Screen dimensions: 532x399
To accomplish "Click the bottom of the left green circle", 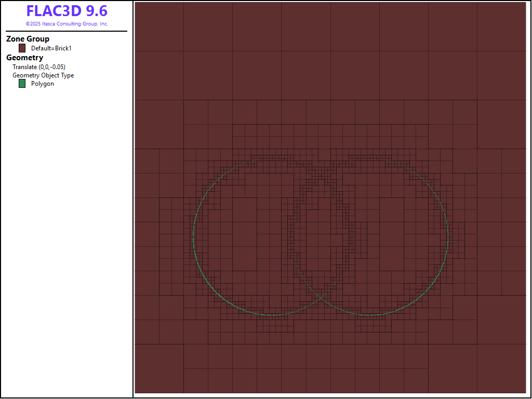I will pos(272,315).
